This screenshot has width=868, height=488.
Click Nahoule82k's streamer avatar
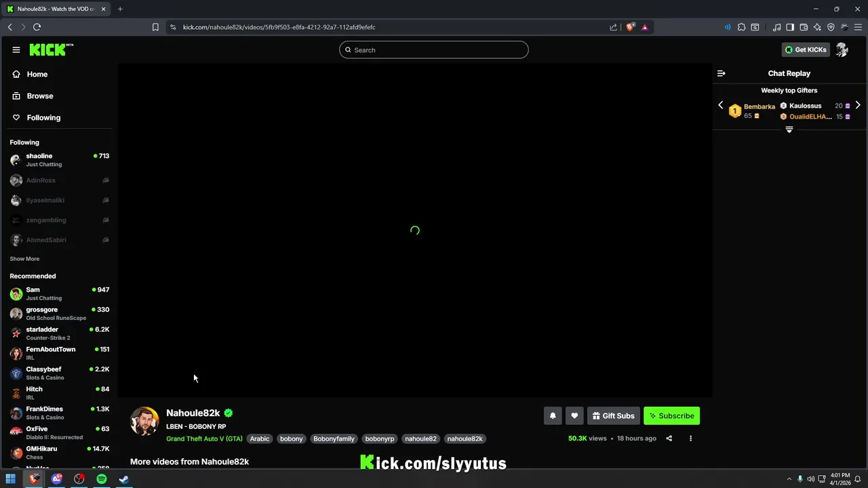[144, 422]
